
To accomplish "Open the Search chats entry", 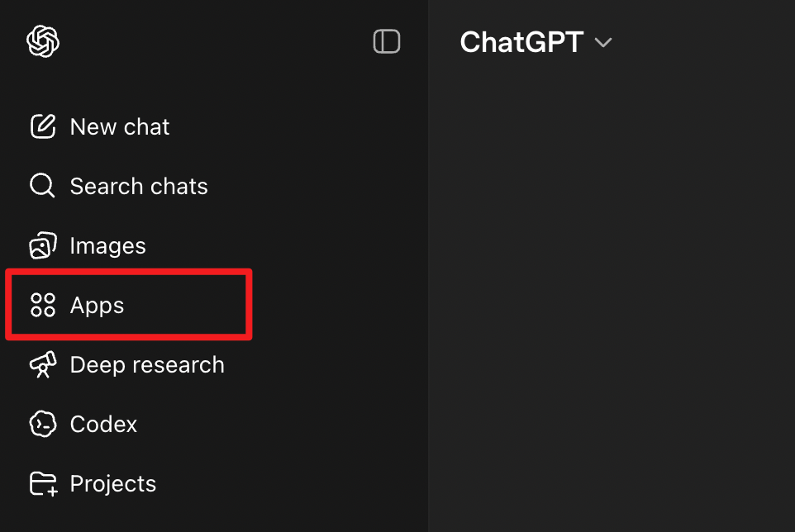I will [139, 186].
